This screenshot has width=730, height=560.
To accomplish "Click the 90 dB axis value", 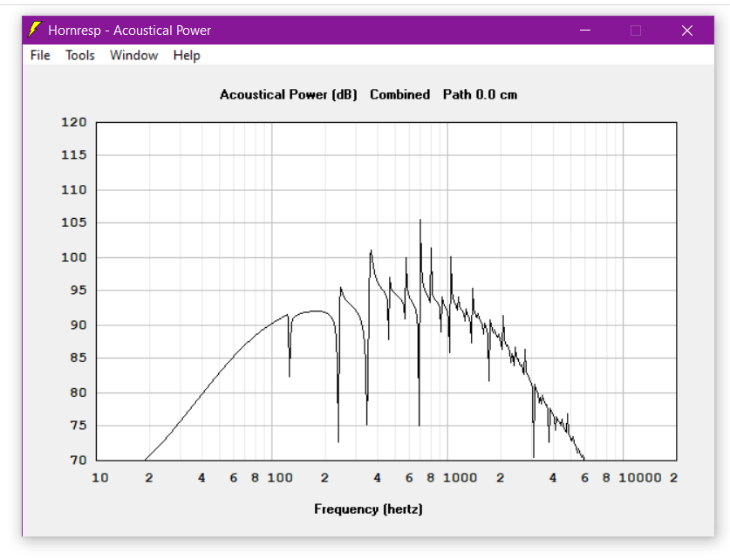I will [78, 324].
